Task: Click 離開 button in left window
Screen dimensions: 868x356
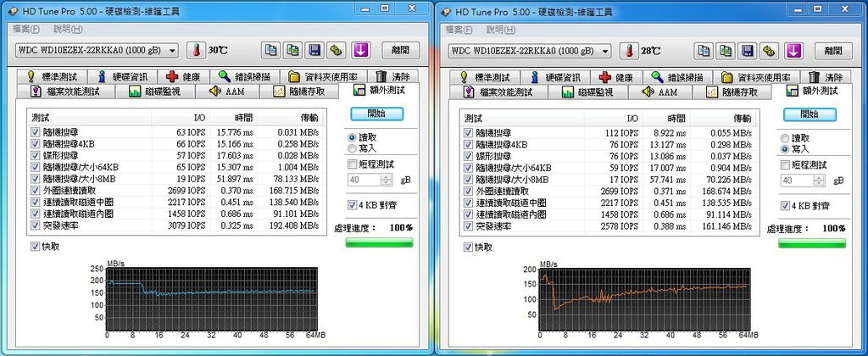Action: [x=400, y=50]
